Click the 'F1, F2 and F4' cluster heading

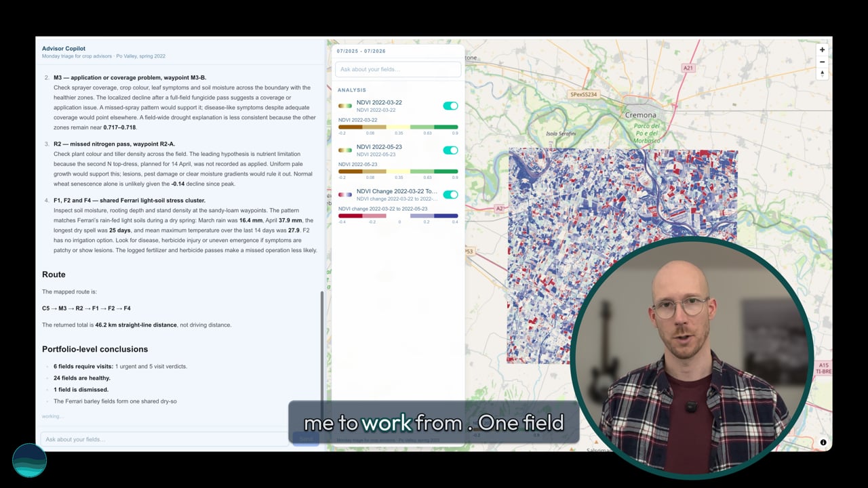pyautogui.click(x=130, y=201)
